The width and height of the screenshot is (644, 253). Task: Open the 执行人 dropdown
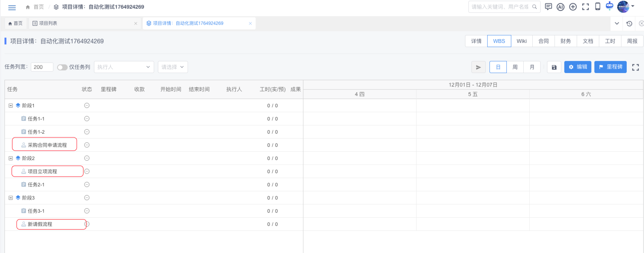pyautogui.click(x=124, y=67)
